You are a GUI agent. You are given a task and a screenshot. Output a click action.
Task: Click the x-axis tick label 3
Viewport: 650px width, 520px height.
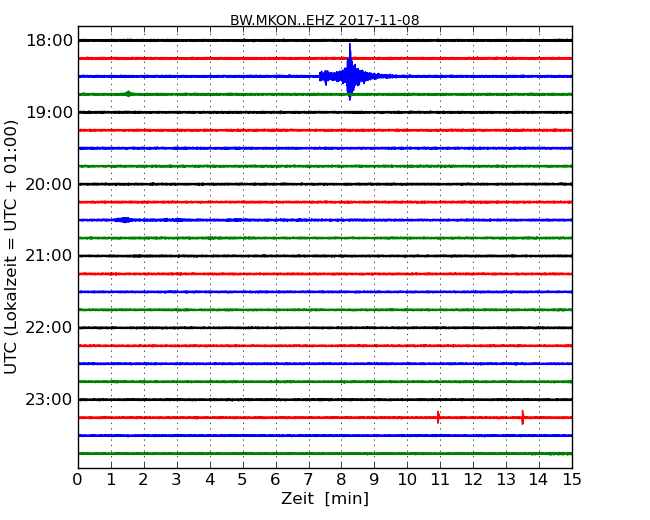click(177, 480)
